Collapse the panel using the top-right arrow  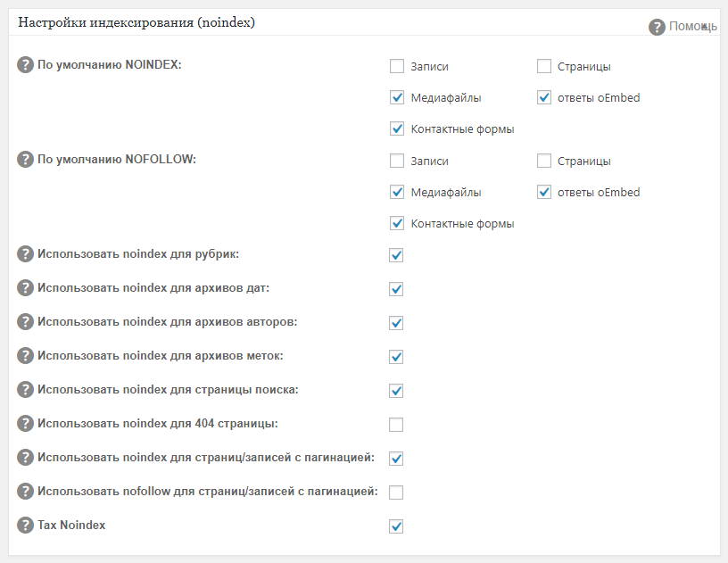click(706, 28)
